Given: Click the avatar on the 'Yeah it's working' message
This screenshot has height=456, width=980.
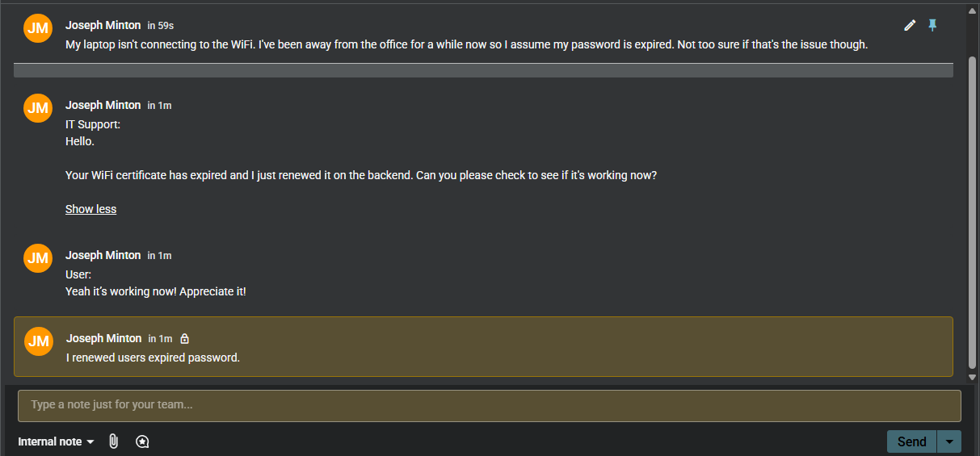Looking at the screenshot, I should pos(38,258).
